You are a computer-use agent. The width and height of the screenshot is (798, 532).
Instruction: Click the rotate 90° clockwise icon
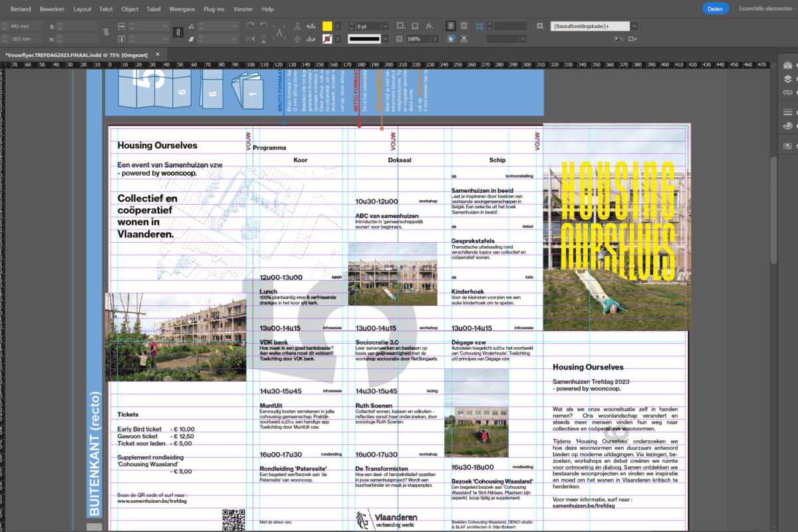(x=251, y=26)
